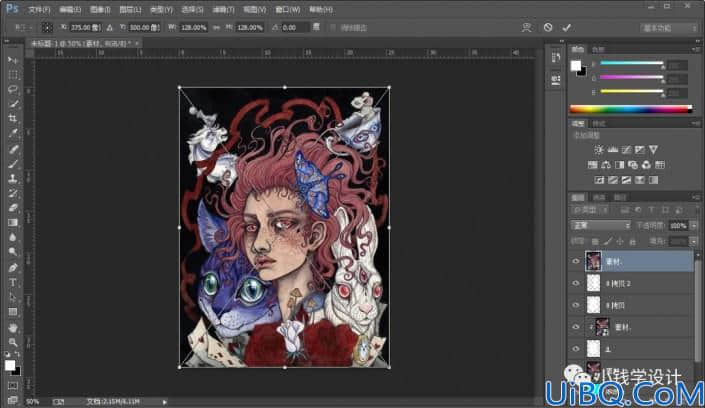The image size is (705, 408).
Task: Toggle visibility of 拷贝 2 layer
Action: [576, 283]
